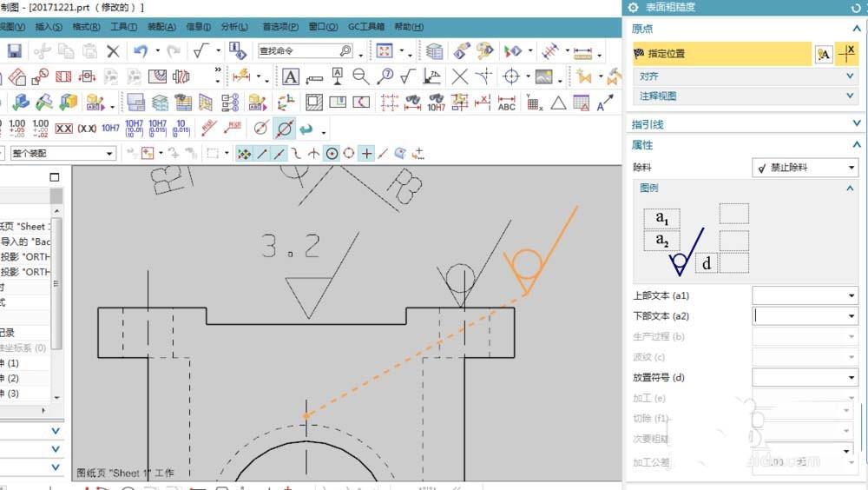This screenshot has width=868, height=490.
Task: Click the teal return arrow icon
Action: tap(306, 129)
